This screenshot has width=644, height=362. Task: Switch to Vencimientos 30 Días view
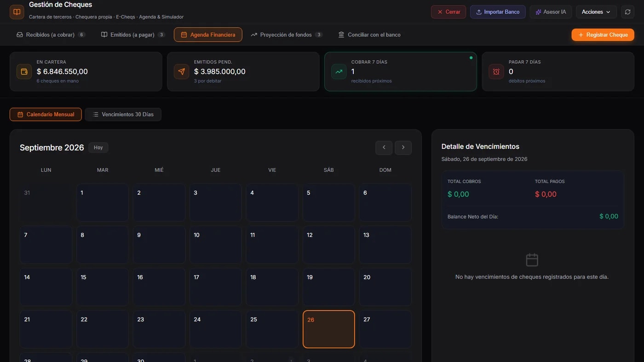coord(123,114)
